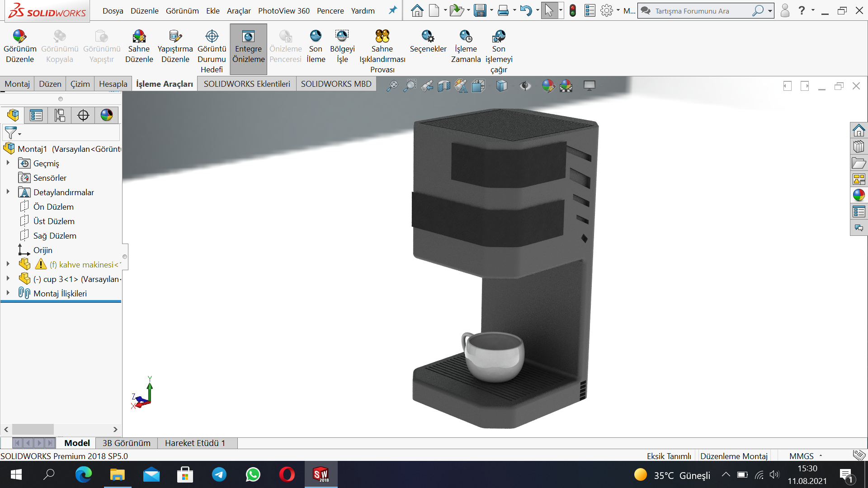Open PhotoView Seçenekler options icon
Screen dimensions: 868x488
coord(428,36)
